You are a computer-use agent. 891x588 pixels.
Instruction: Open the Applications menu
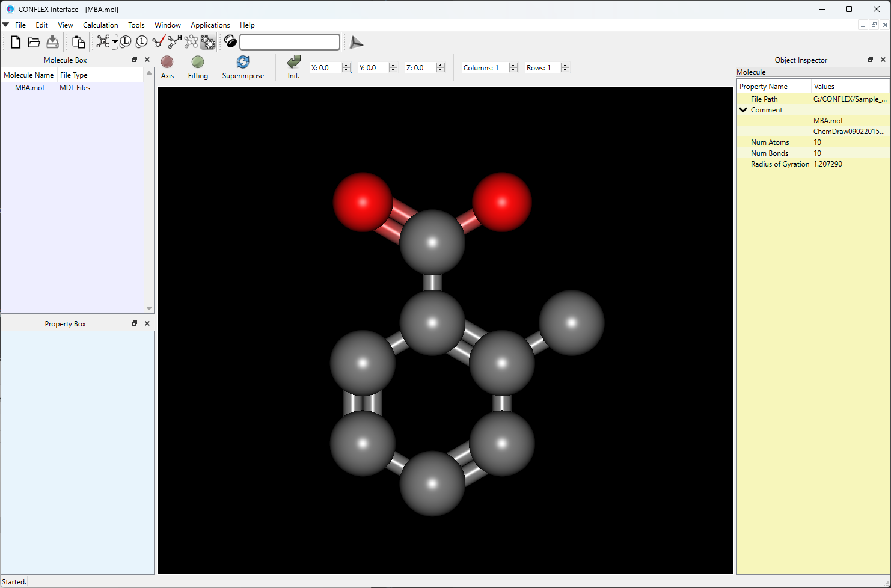[x=210, y=25]
